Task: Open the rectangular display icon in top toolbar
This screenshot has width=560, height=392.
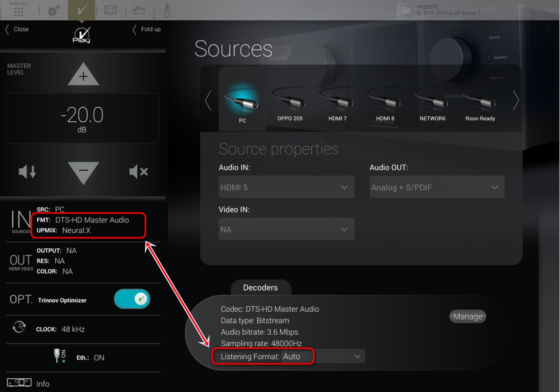Action: coord(110,10)
